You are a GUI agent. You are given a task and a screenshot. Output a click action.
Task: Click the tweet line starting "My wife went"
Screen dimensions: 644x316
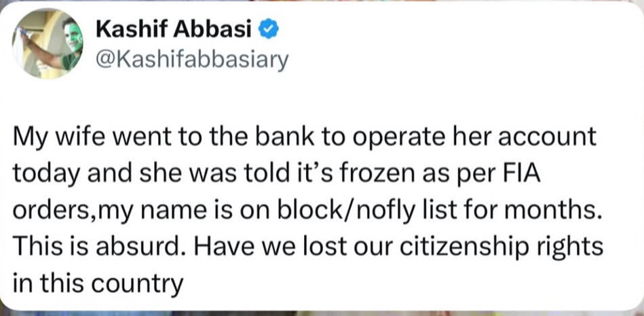(x=303, y=139)
